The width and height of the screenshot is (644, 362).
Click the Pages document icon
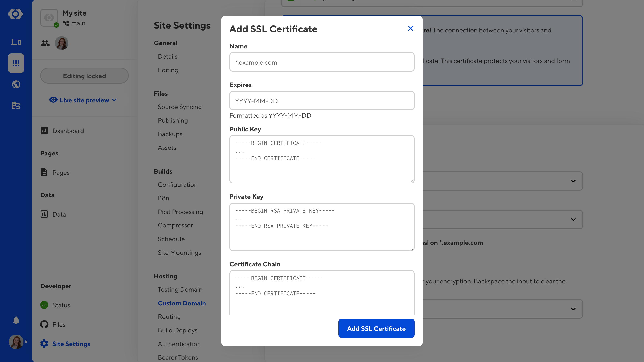[x=44, y=172]
